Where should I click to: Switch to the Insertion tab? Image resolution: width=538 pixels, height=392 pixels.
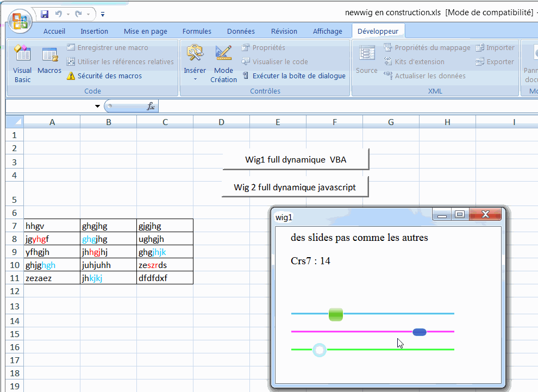click(95, 31)
